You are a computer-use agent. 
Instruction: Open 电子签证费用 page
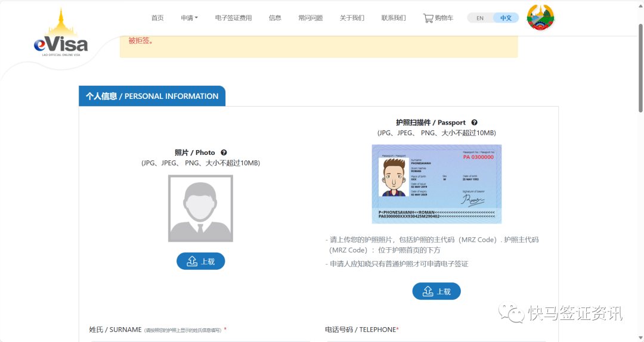(233, 18)
